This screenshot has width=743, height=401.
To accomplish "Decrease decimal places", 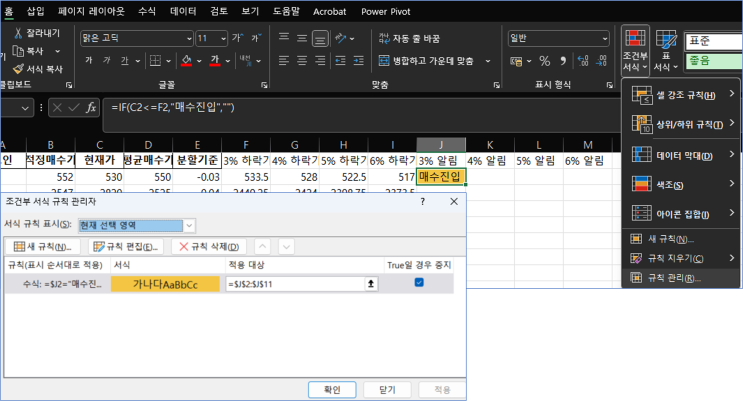I will [x=601, y=61].
